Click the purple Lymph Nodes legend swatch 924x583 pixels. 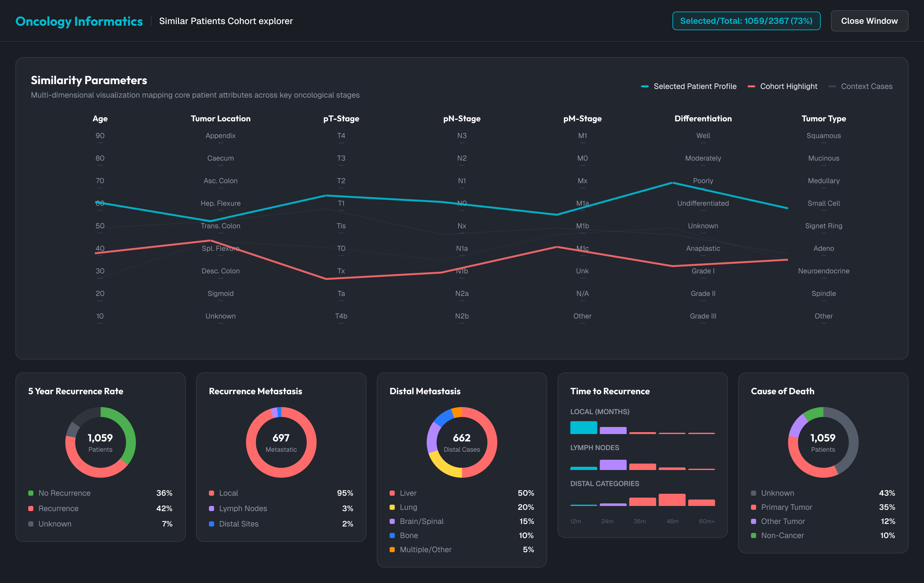[x=211, y=509]
